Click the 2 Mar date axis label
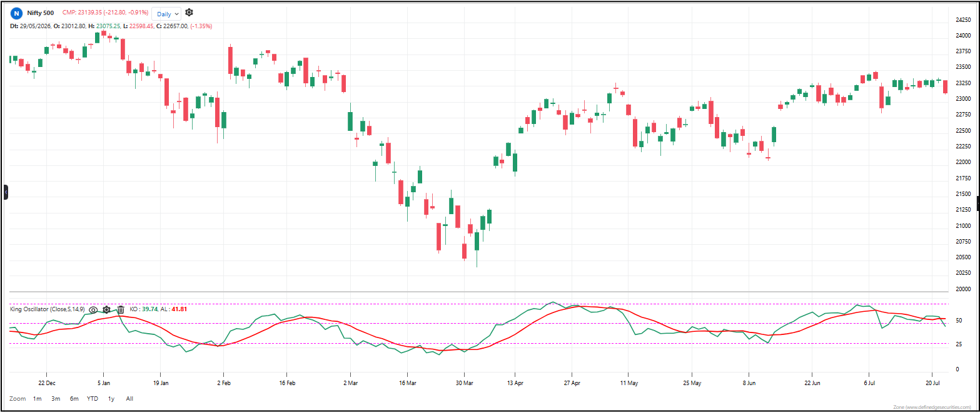The width and height of the screenshot is (980, 412). click(x=350, y=382)
